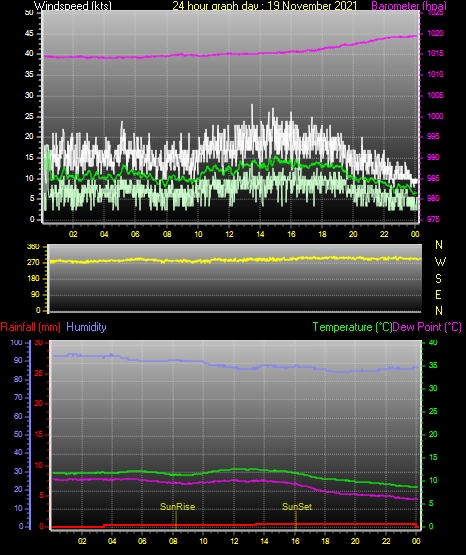Click the Barometer (hpa) axis title
Image resolution: width=466 pixels, height=555 pixels.
409,5
